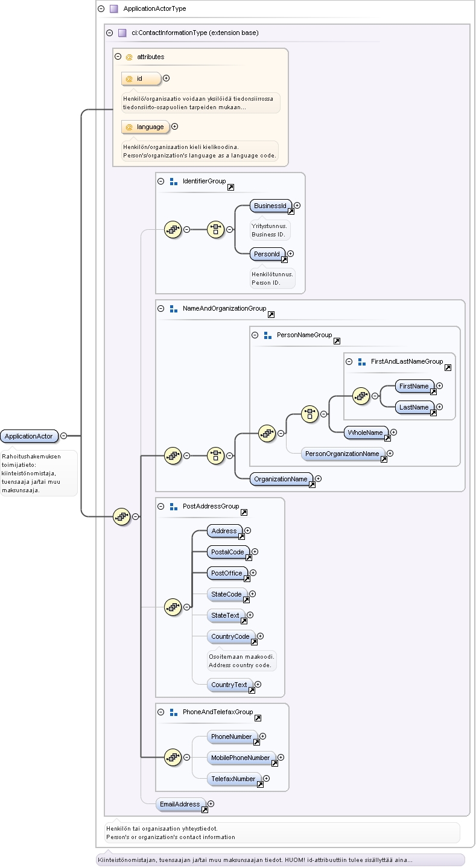Collapse the PersonNameGroup box

[x=255, y=335]
